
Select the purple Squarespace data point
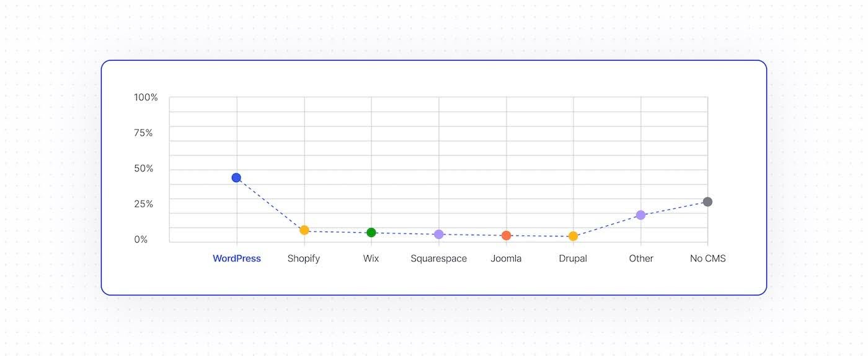439,234
